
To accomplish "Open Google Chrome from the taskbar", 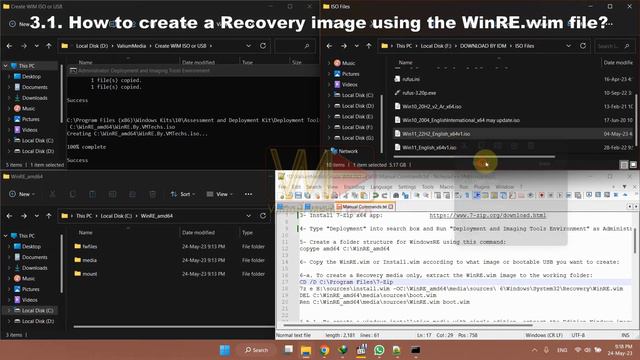I will click(x=324, y=350).
